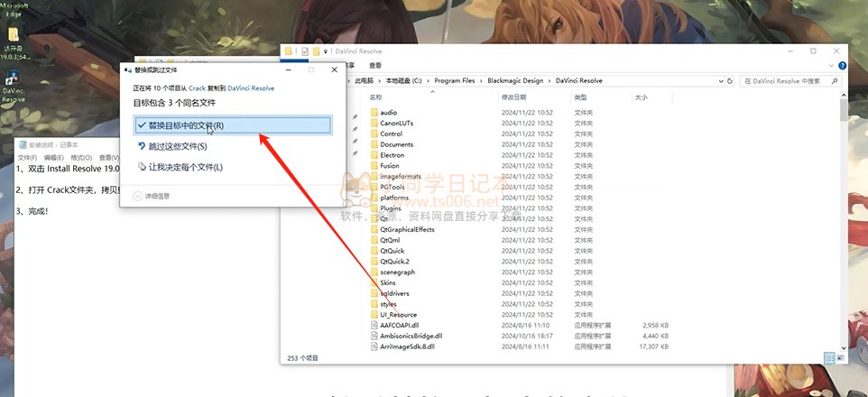Viewport: 868px width, 397px height.
Task: Select the QtQml folder icon
Action: coord(374,240)
